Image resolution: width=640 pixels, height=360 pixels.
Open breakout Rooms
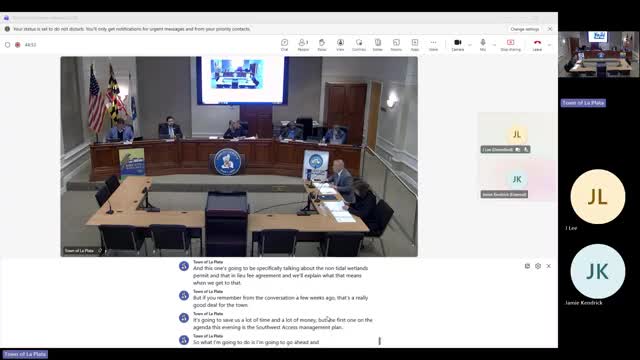coord(396,44)
